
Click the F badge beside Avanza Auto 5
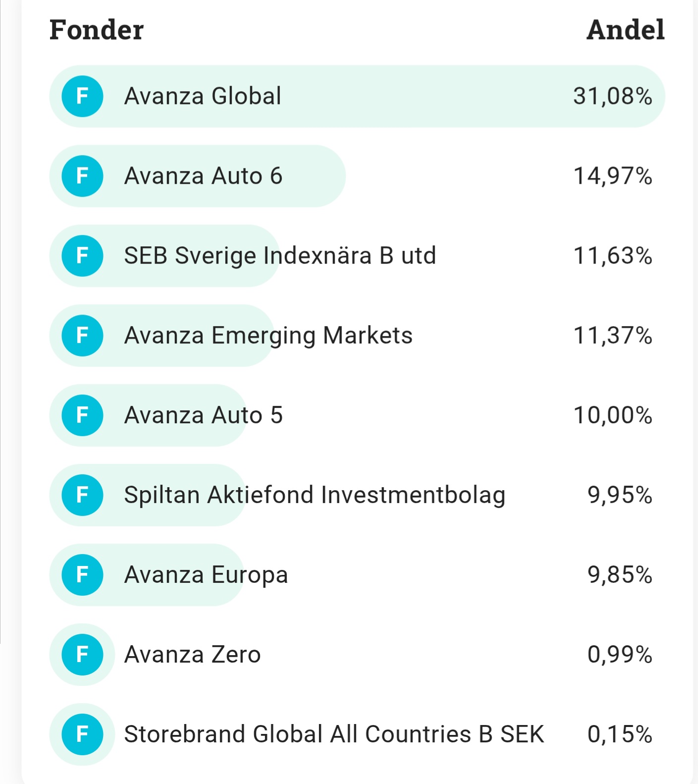(82, 415)
